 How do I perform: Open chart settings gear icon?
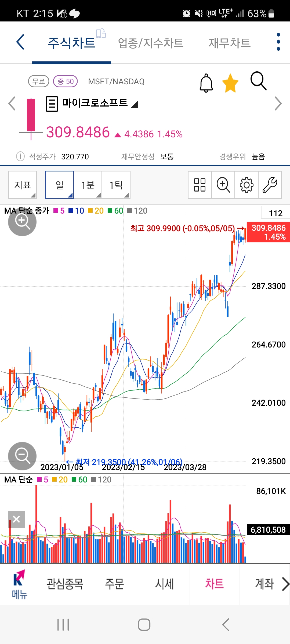(247, 185)
